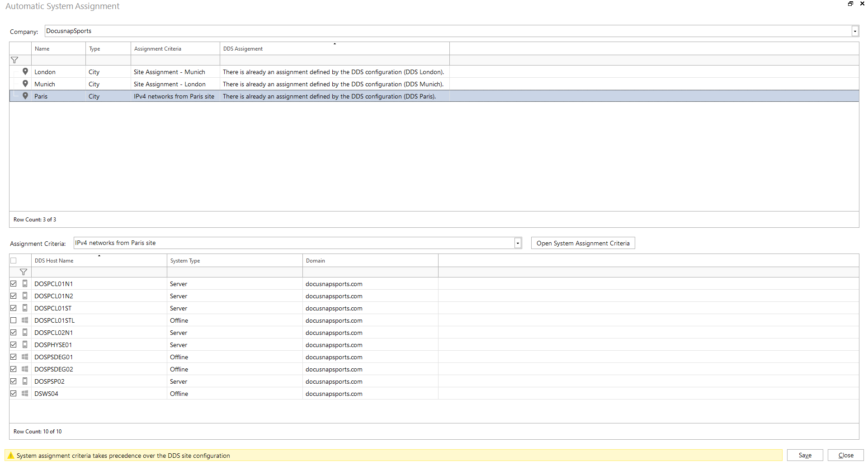The width and height of the screenshot is (868, 470).
Task: Click the location pin icon for London
Action: coord(25,71)
